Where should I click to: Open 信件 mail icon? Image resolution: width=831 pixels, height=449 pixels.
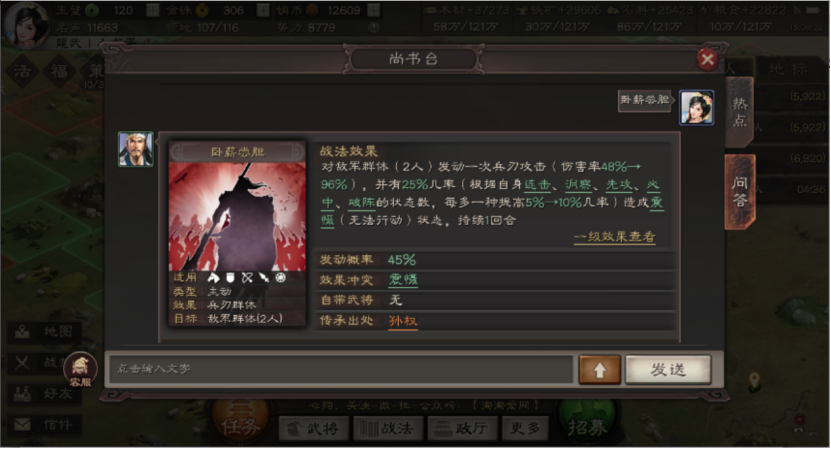coord(45,425)
